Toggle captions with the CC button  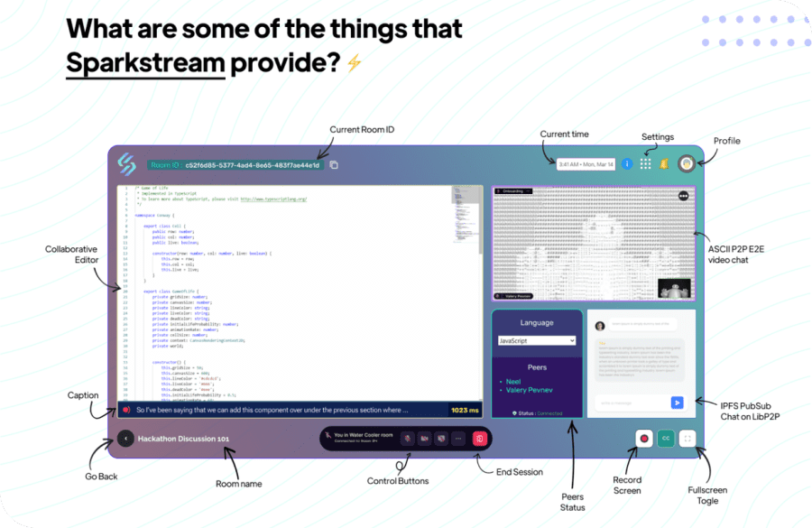(x=665, y=438)
